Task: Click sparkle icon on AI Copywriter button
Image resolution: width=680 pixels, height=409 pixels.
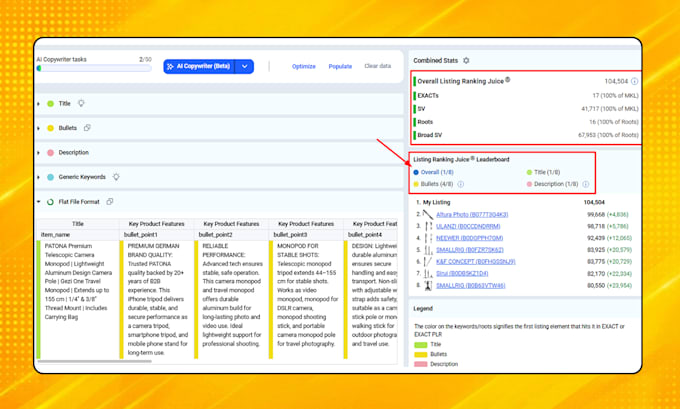Action: [x=170, y=66]
